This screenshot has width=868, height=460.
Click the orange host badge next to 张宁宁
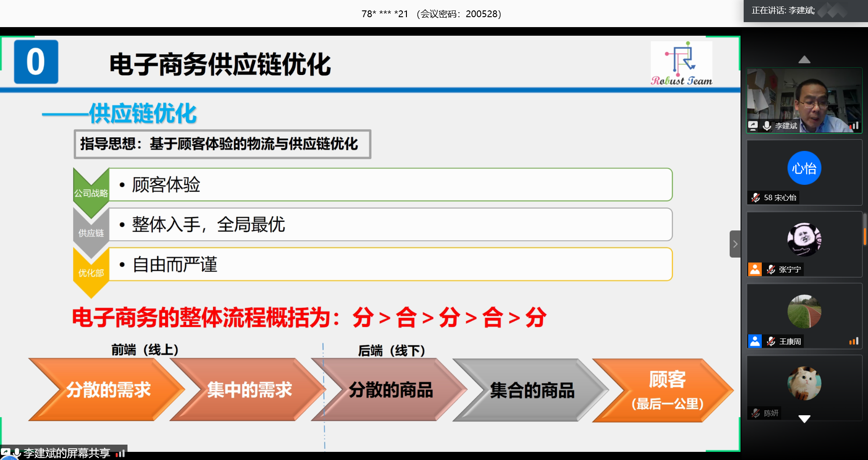coord(755,269)
